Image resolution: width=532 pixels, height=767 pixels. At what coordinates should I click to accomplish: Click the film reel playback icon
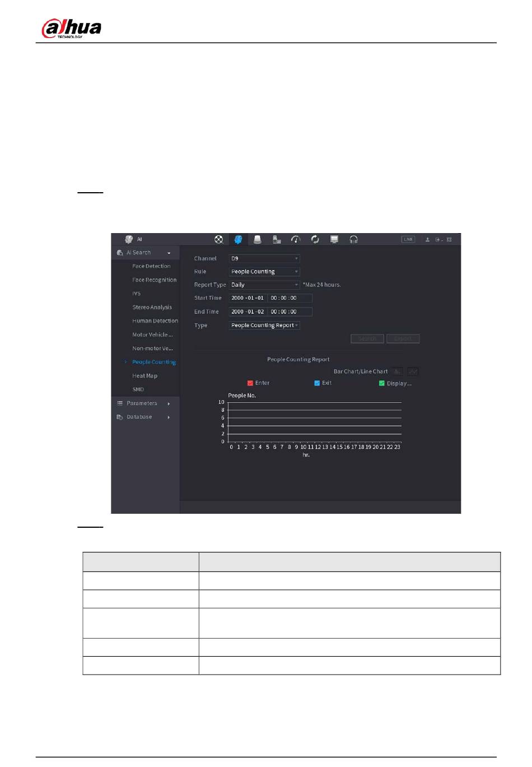(x=219, y=240)
